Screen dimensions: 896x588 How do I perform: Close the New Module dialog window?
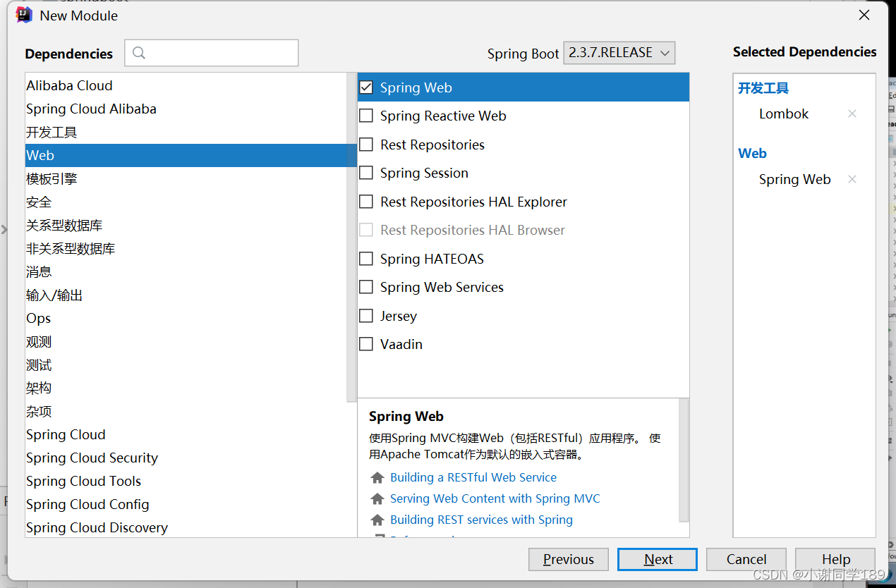pyautogui.click(x=864, y=15)
